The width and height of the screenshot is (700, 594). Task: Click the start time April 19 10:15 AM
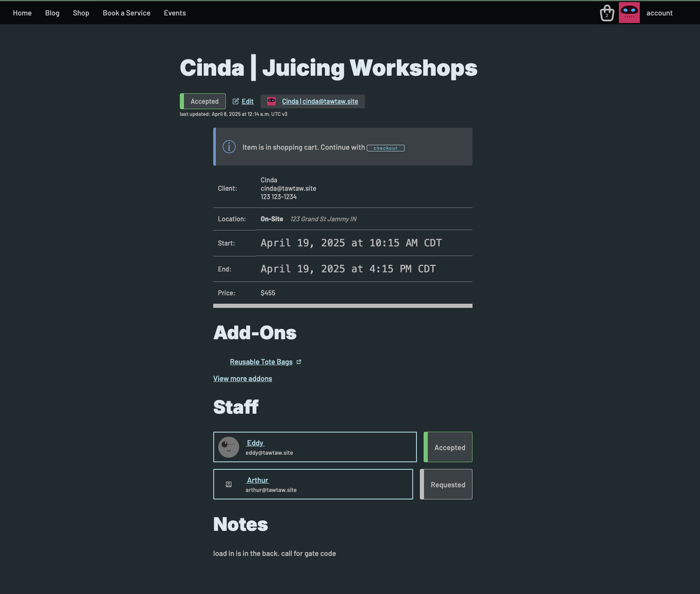(351, 243)
